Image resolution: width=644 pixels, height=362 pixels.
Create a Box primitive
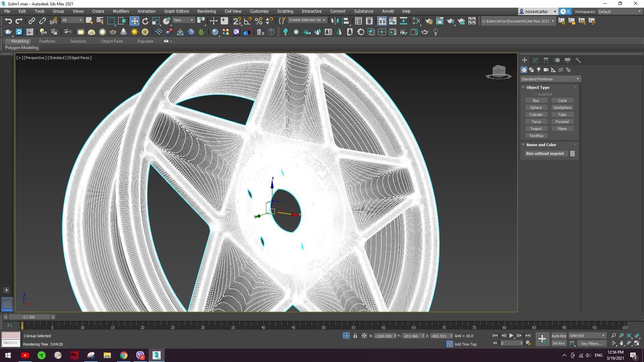[x=536, y=101]
